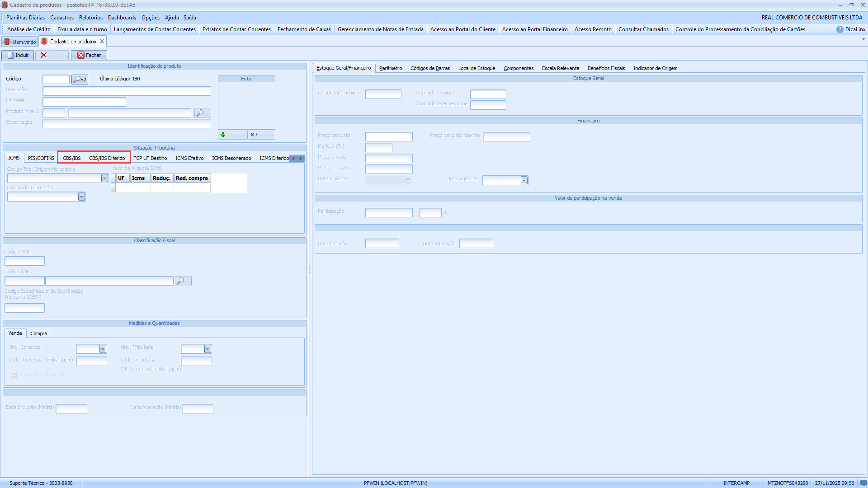Click into the Código NCM field
The height and width of the screenshot is (488, 868).
pyautogui.click(x=24, y=261)
